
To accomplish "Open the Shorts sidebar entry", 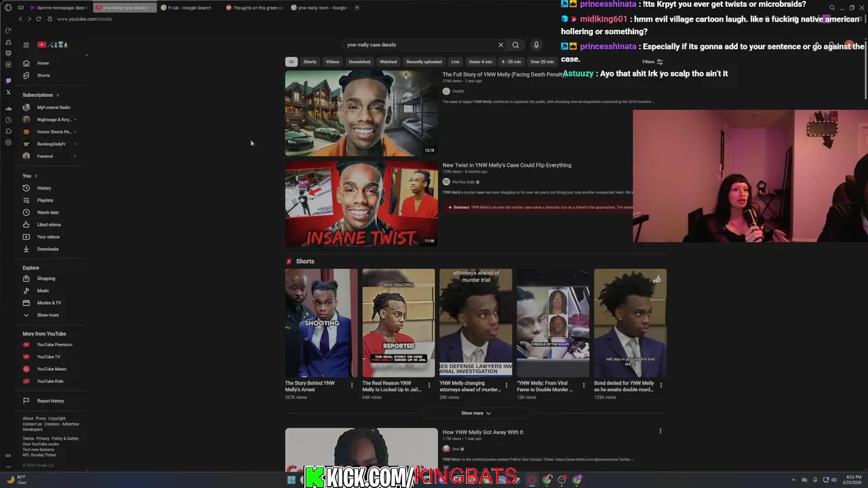I will coord(43,75).
